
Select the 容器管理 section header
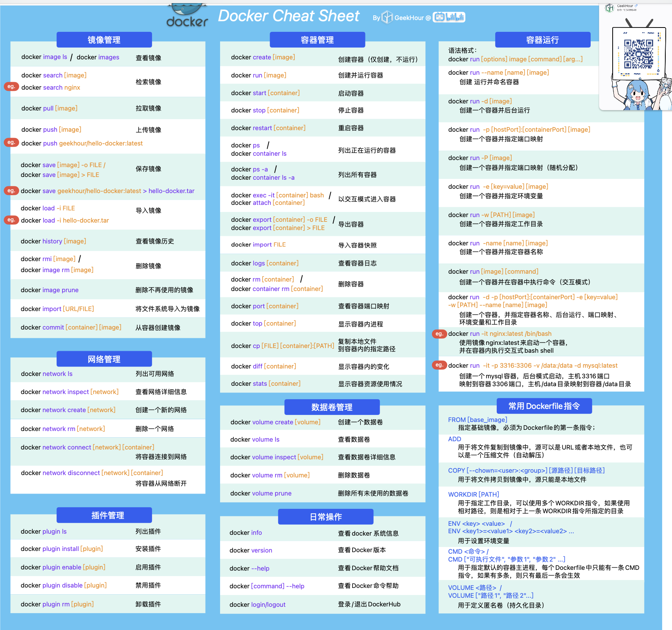click(317, 40)
